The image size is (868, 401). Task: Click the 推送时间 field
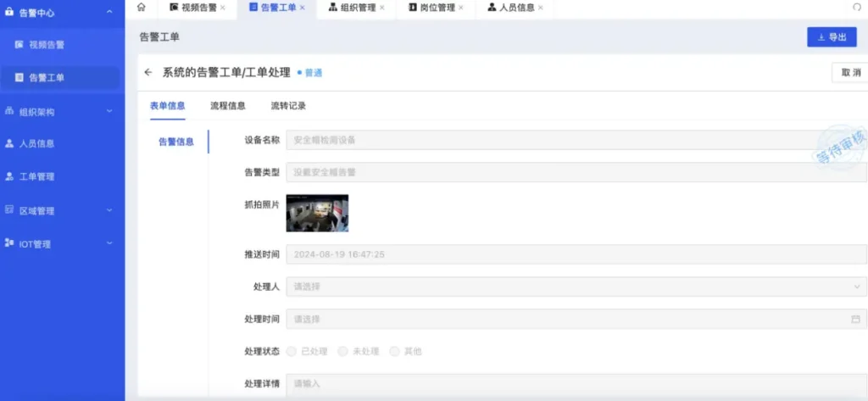click(576, 255)
